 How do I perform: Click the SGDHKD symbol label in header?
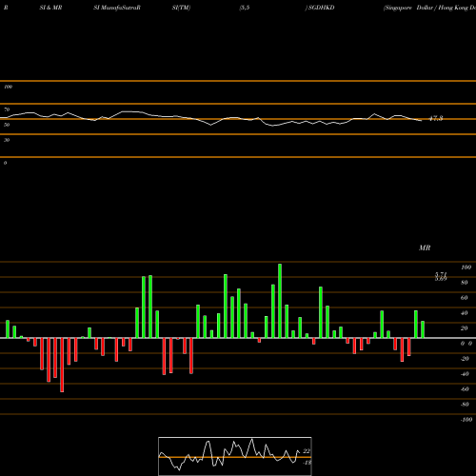(x=321, y=8)
